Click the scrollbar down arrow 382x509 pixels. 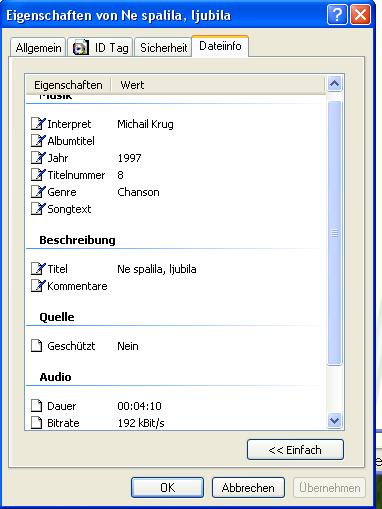(334, 420)
